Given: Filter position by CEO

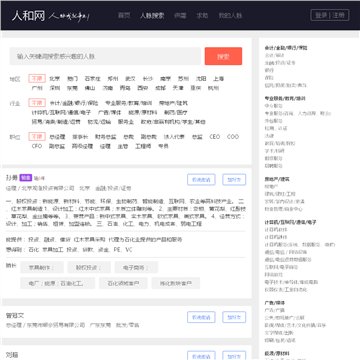Looking at the screenshot, I should 215,137.
